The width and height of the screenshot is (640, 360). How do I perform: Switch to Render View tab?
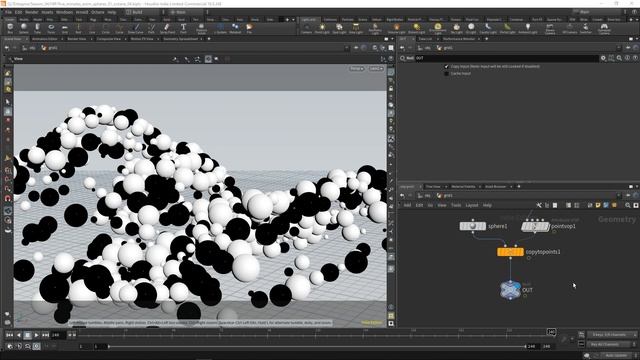coord(77,39)
